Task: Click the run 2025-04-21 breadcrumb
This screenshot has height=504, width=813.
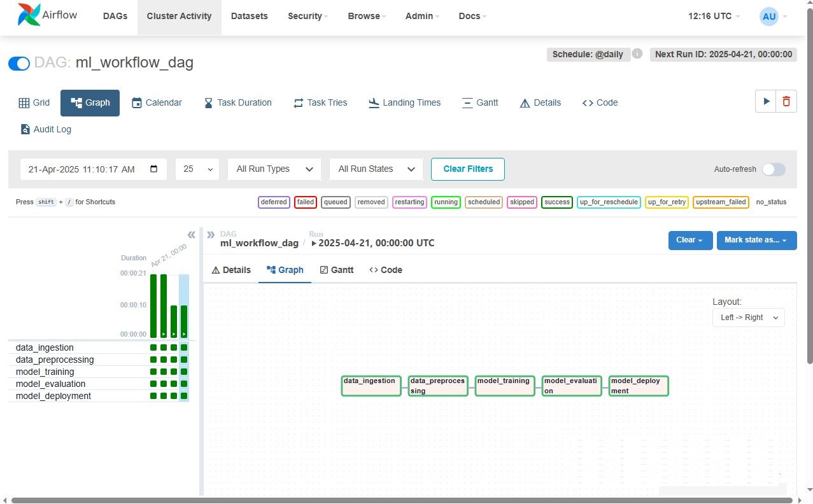Action: (x=373, y=243)
